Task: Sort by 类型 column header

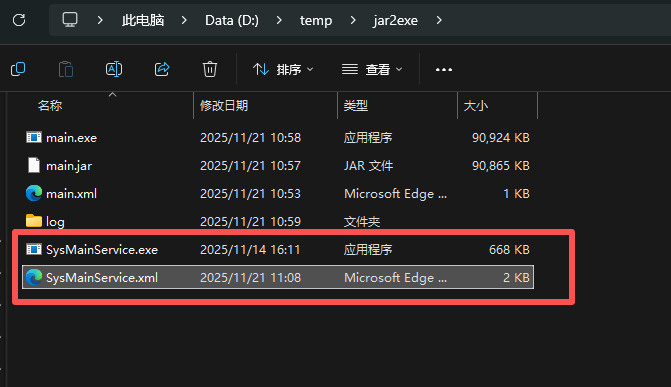Action: [x=356, y=106]
